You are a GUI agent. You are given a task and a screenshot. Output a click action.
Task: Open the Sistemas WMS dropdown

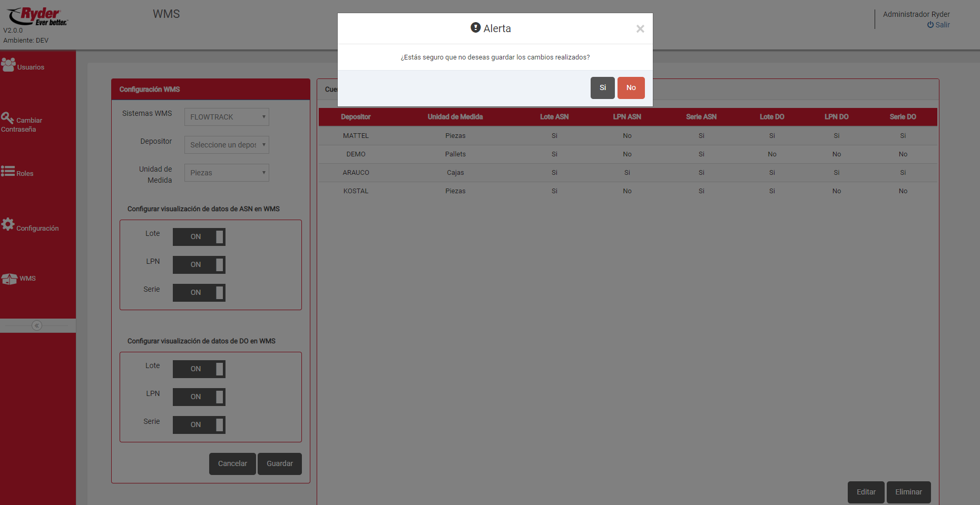point(227,117)
